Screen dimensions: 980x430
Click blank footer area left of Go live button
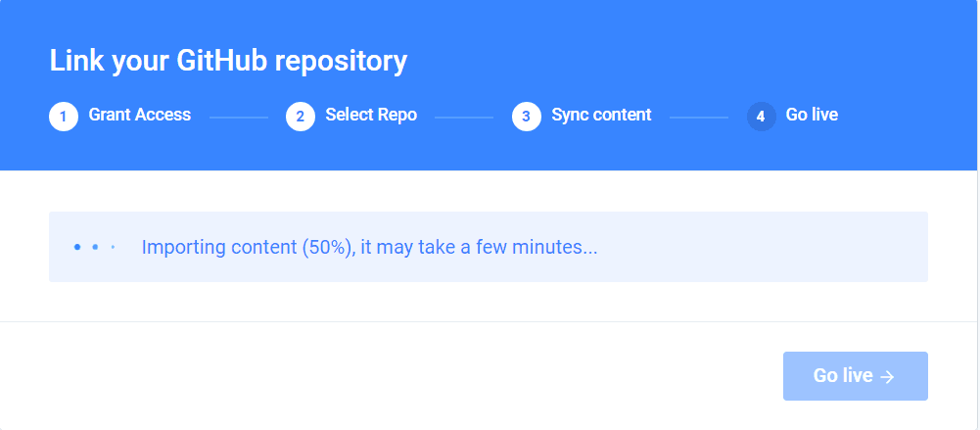[392, 376]
